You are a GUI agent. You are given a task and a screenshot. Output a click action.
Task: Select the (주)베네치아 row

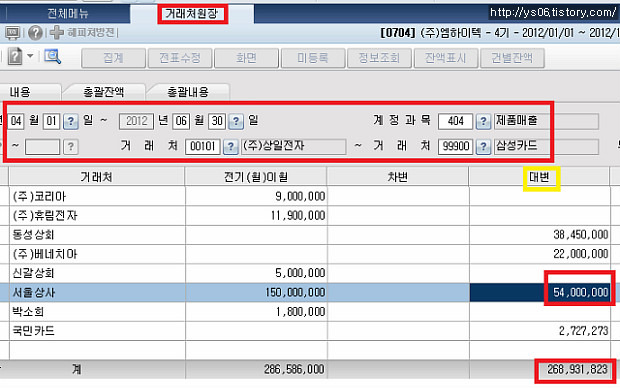tap(310, 254)
